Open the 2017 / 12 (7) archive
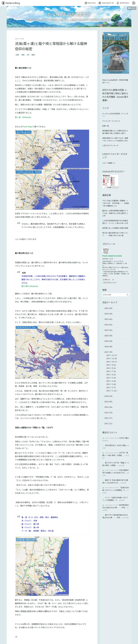 coord(111,355)
